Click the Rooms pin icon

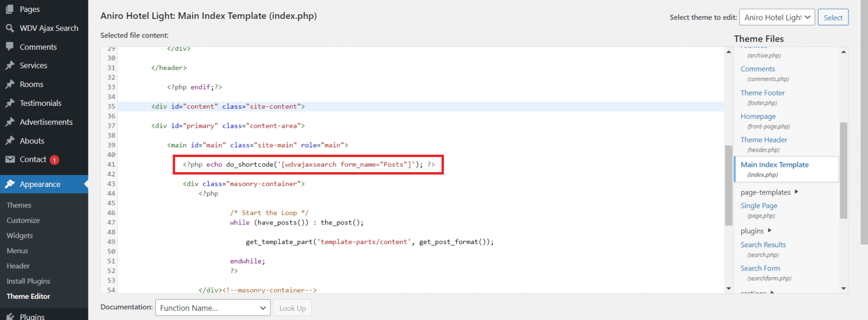pos(10,84)
